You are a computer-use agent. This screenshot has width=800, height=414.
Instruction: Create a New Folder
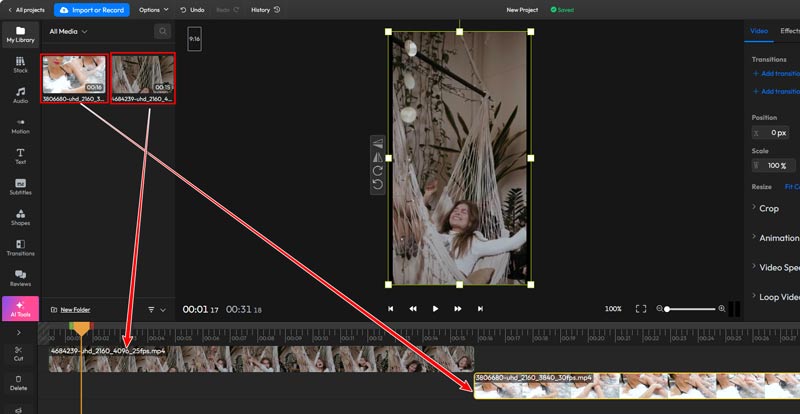click(x=70, y=309)
